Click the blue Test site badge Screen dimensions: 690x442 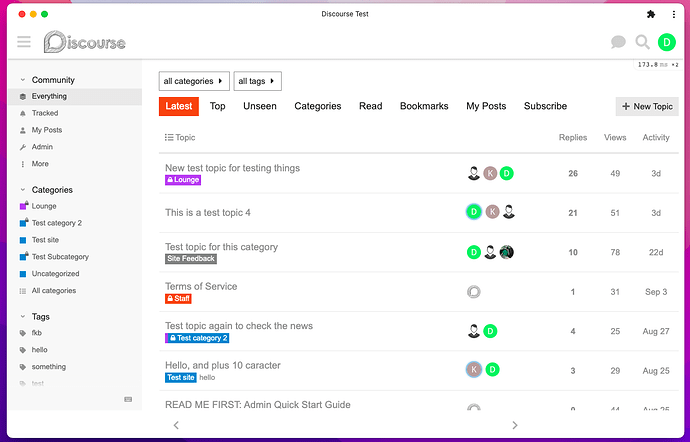coord(181,377)
